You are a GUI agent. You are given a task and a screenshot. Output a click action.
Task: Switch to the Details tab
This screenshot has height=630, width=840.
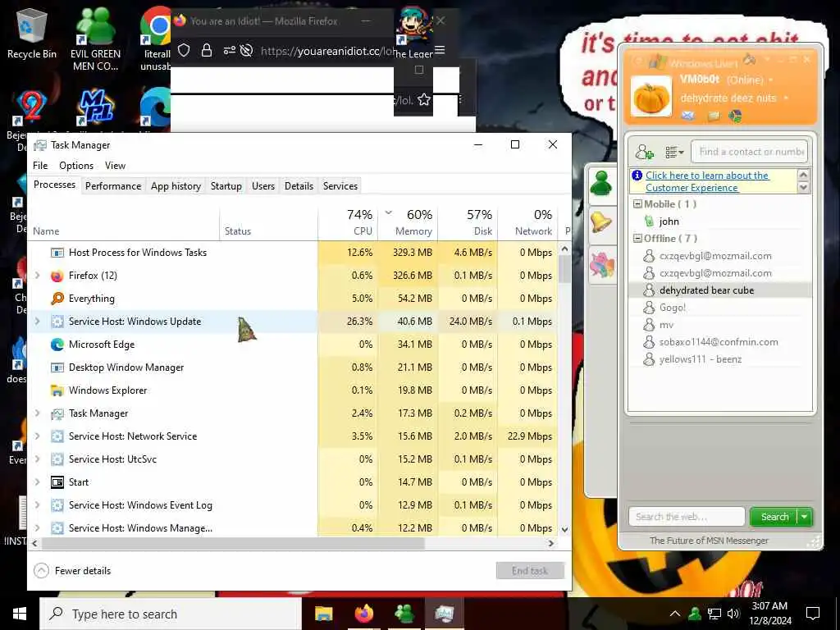[299, 186]
